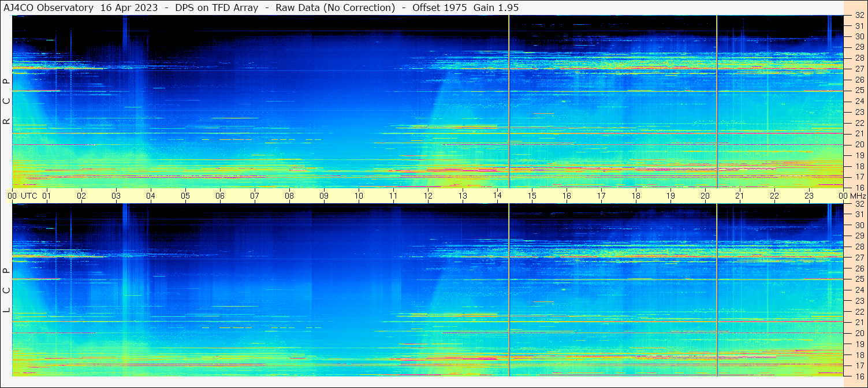Click the 25 MHz mark on LCP scale
The height and width of the screenshot is (388, 868).
point(859,279)
